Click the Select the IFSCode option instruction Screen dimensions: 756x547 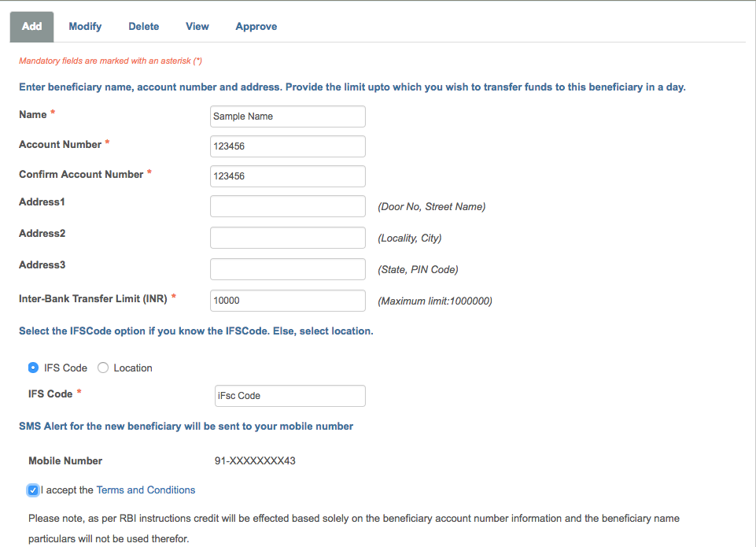pyautogui.click(x=196, y=331)
